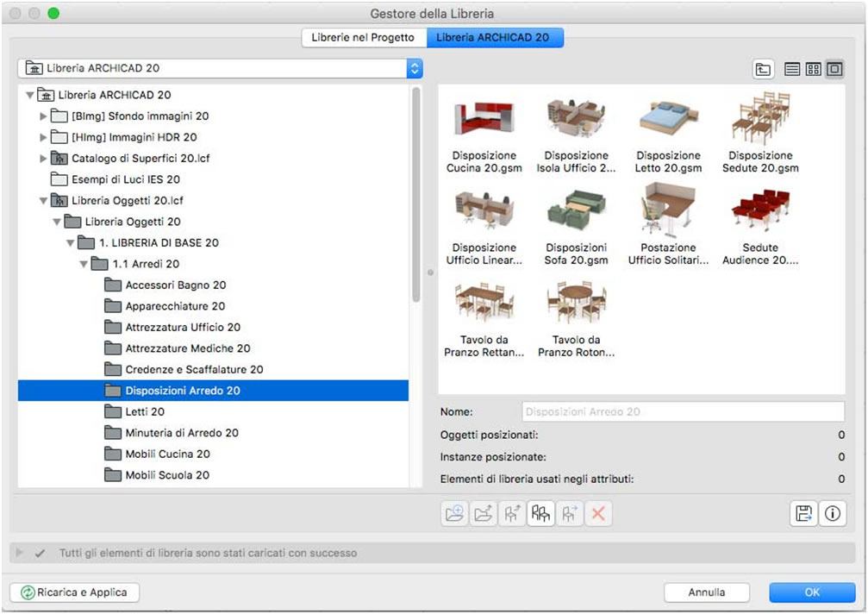Click the folder with arrow export icon
This screenshot has width=868, height=614.
[484, 514]
